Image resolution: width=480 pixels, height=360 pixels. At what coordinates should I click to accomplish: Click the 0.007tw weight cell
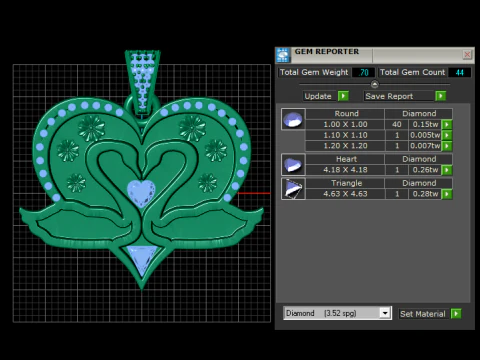pyautogui.click(x=425, y=146)
